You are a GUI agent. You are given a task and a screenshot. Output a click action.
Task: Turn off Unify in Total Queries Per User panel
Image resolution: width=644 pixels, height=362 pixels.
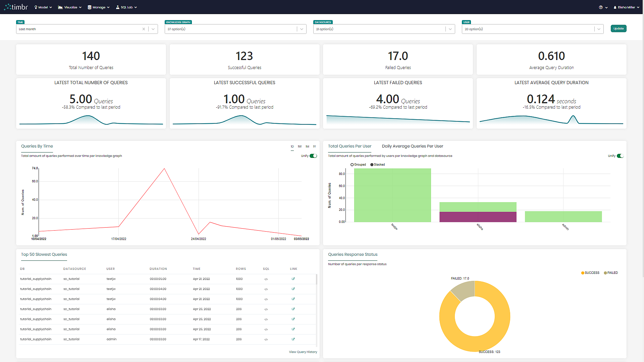pyautogui.click(x=620, y=156)
